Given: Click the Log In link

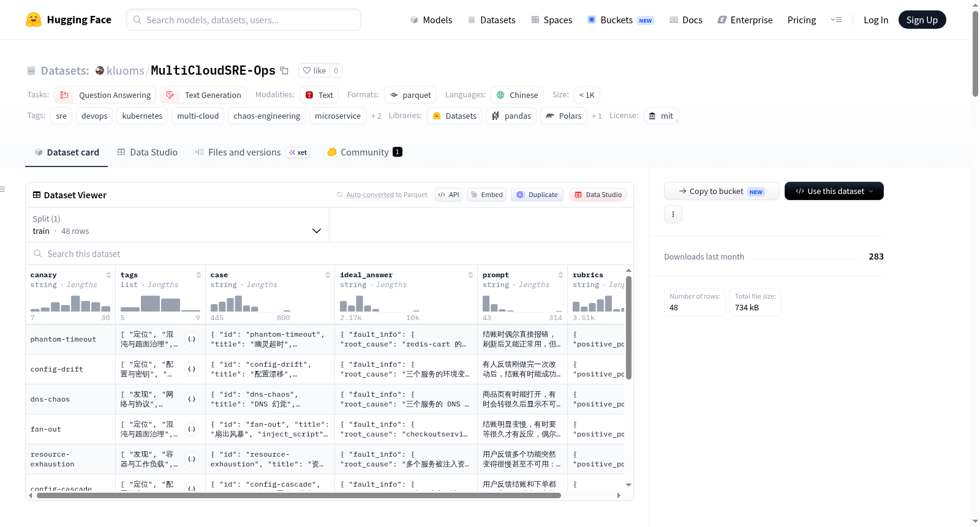Looking at the screenshot, I should 876,20.
